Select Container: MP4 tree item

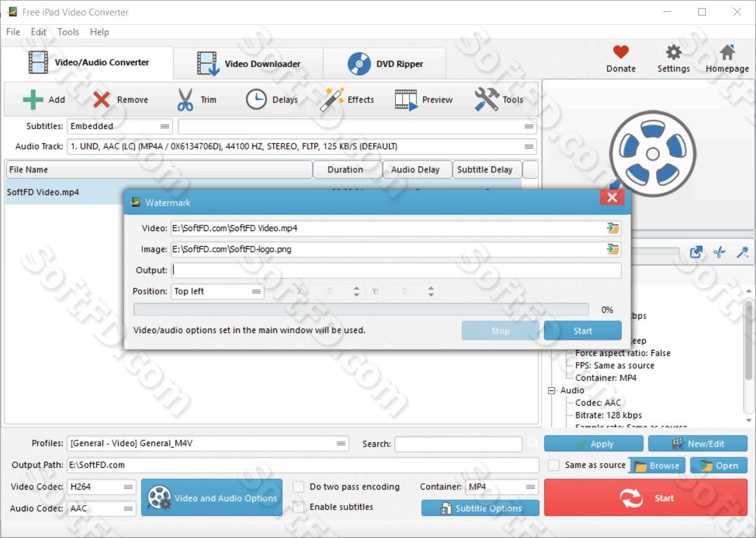tap(606, 378)
